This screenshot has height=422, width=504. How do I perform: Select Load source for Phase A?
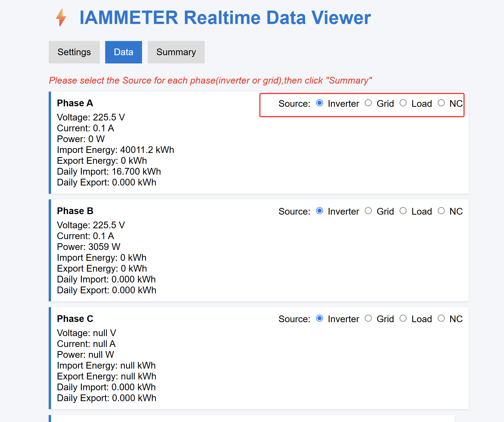(403, 103)
